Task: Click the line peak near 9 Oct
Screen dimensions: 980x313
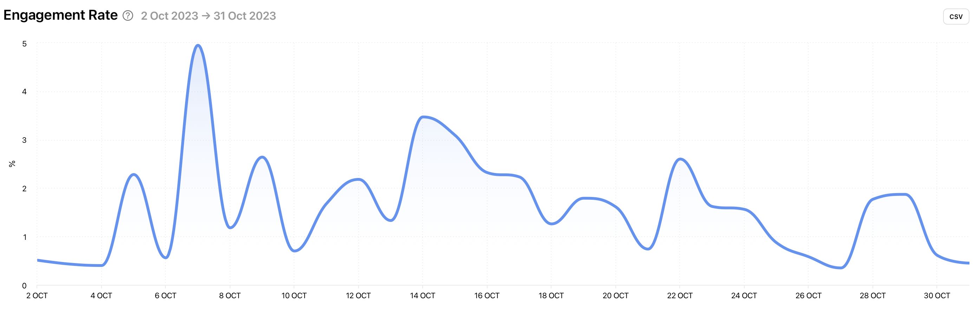Action: [262, 157]
